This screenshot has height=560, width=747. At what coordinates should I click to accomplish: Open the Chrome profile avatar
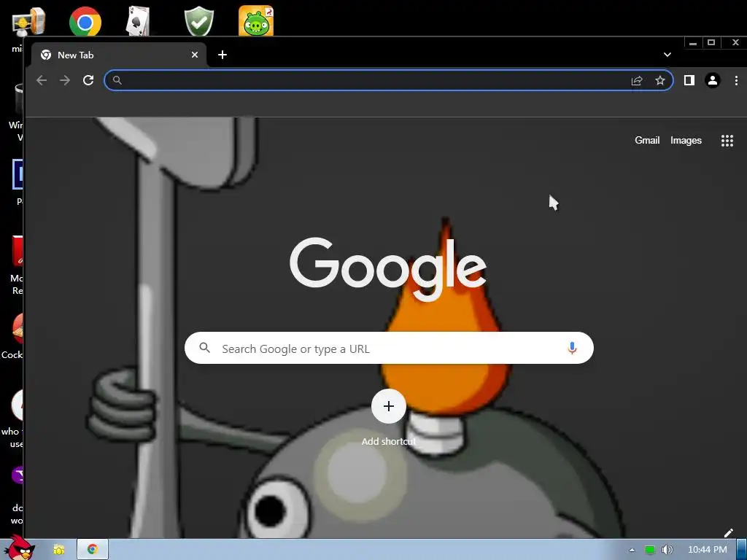[713, 80]
